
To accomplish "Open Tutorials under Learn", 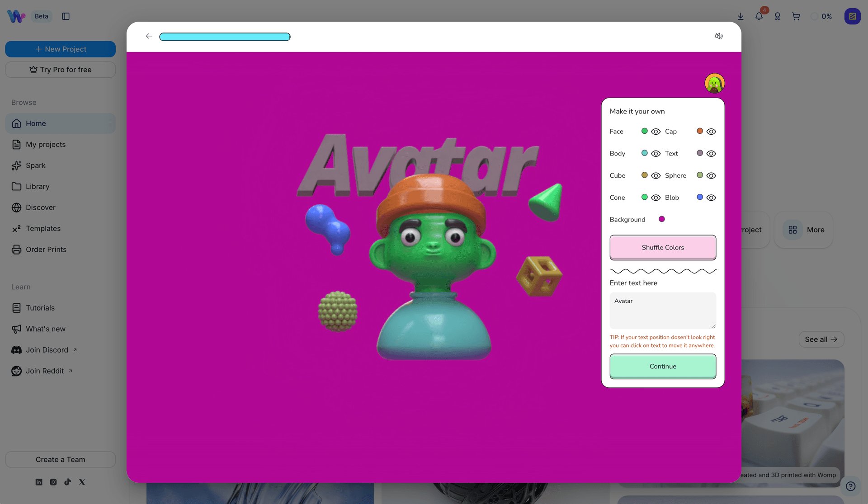I will (x=40, y=307).
